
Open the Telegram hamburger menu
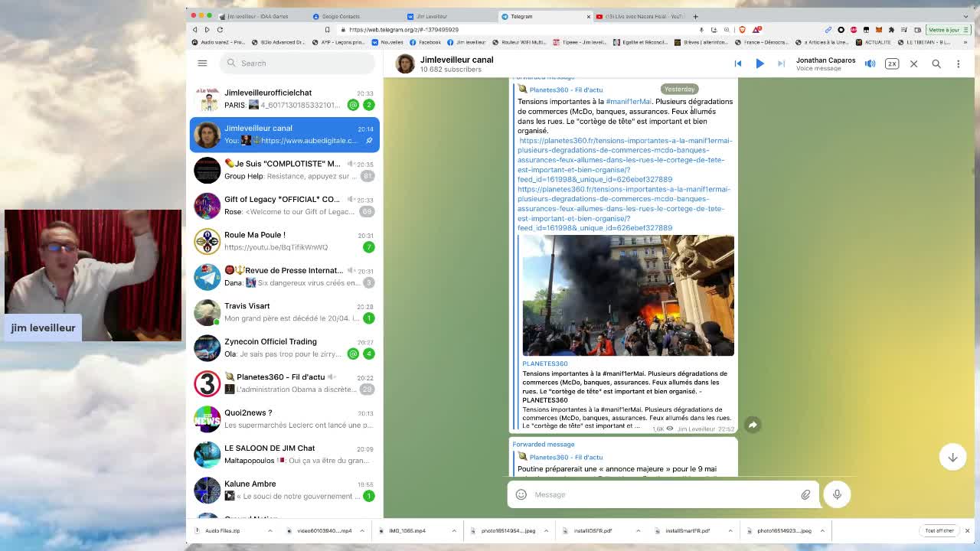(x=202, y=63)
